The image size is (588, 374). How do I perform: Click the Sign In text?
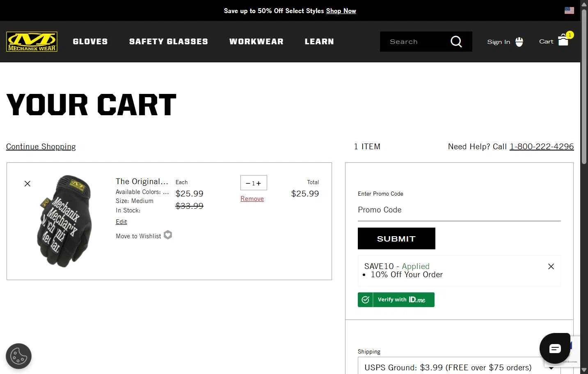[499, 42]
